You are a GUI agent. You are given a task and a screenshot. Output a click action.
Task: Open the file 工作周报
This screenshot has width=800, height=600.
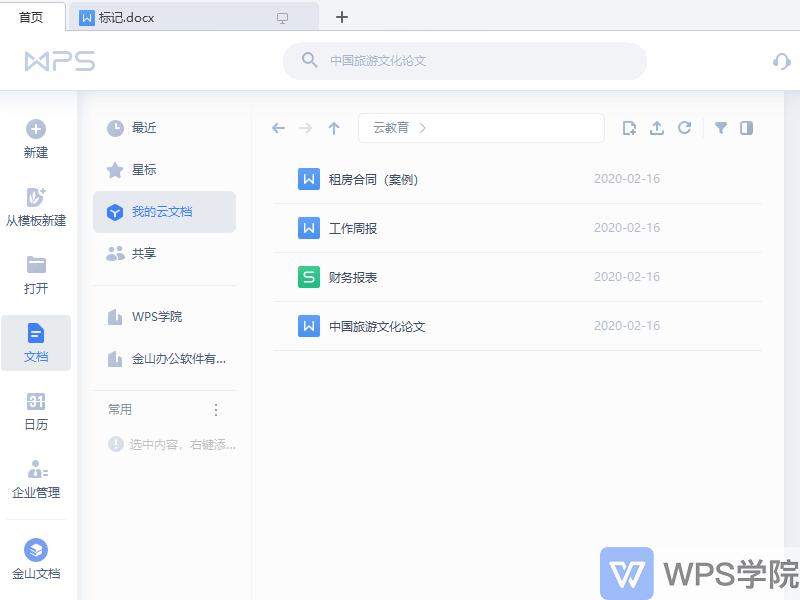pyautogui.click(x=518, y=228)
